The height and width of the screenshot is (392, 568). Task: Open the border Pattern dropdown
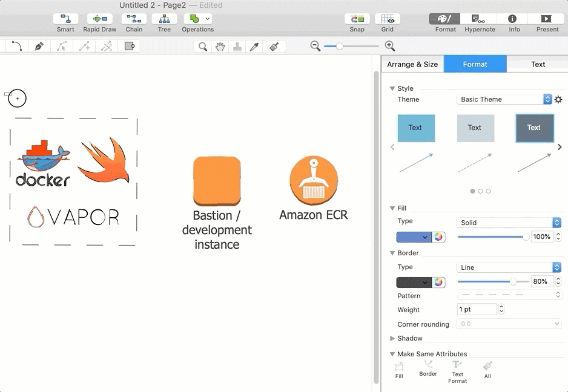[509, 295]
